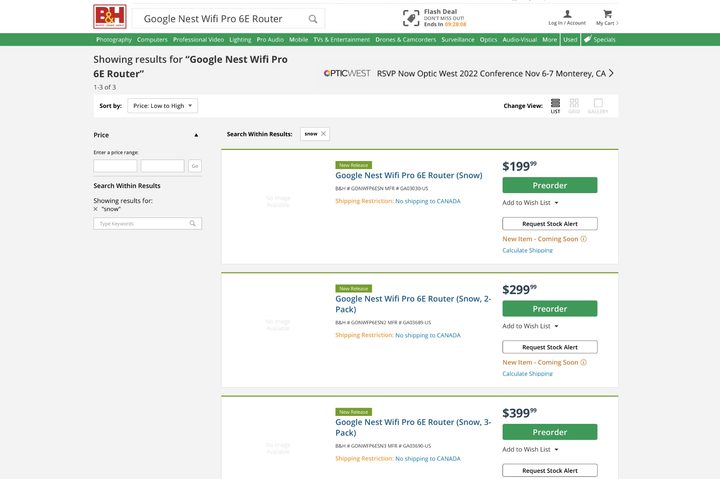This screenshot has height=479, width=720.
Task: Open the Lighting menu
Action: pyautogui.click(x=240, y=39)
